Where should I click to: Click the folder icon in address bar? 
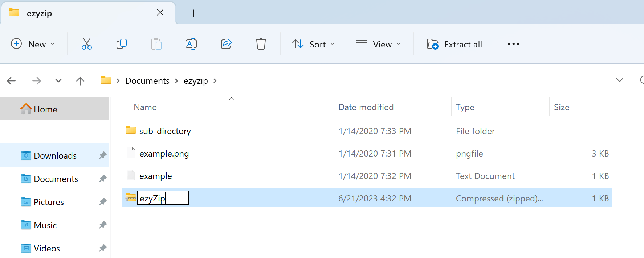(106, 80)
